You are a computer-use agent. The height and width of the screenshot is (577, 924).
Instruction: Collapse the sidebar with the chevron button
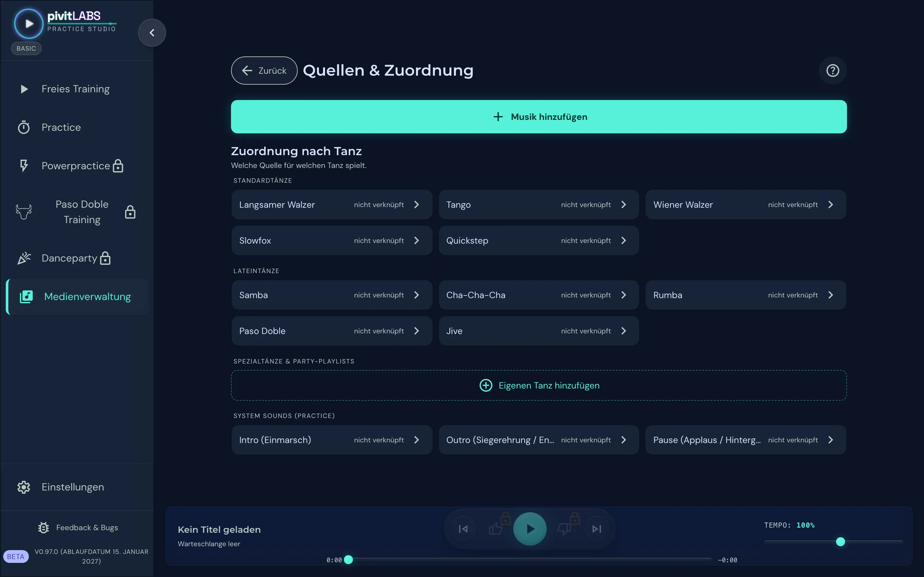click(152, 33)
